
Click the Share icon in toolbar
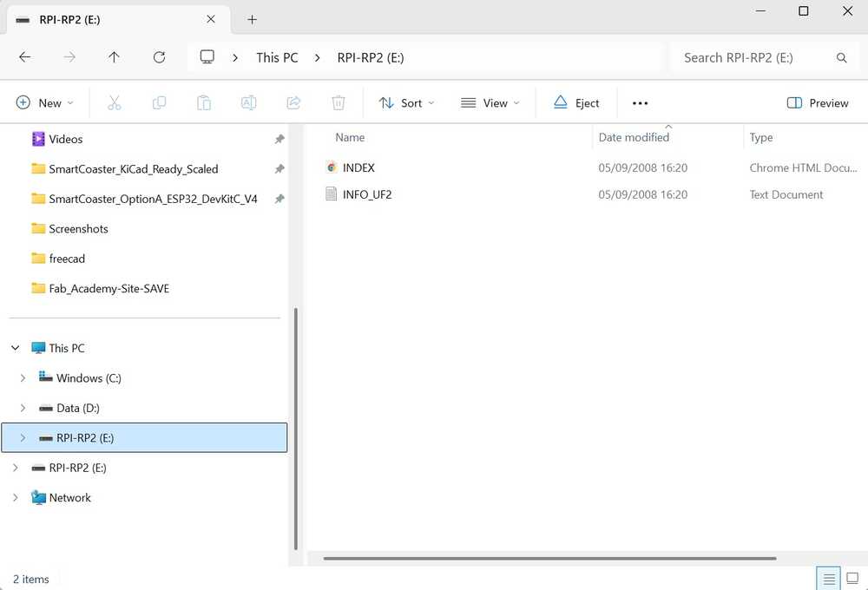(x=293, y=103)
